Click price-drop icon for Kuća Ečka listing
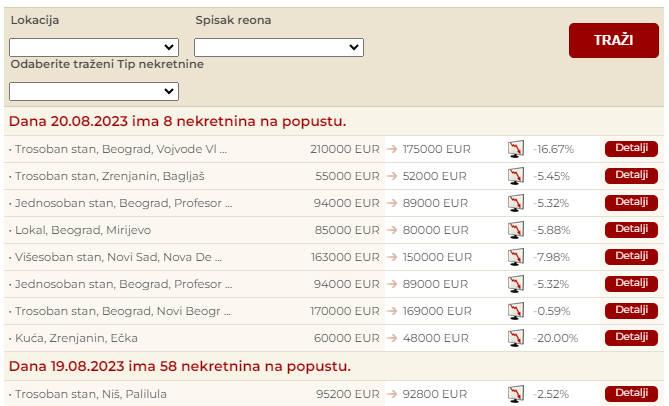Image resolution: width=669 pixels, height=406 pixels. [x=516, y=338]
